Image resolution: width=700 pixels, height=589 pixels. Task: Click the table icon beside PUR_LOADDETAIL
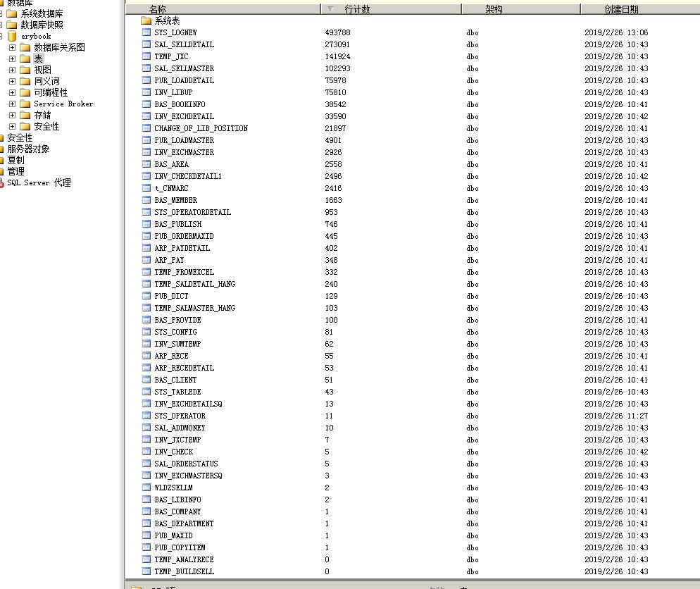[x=146, y=80]
